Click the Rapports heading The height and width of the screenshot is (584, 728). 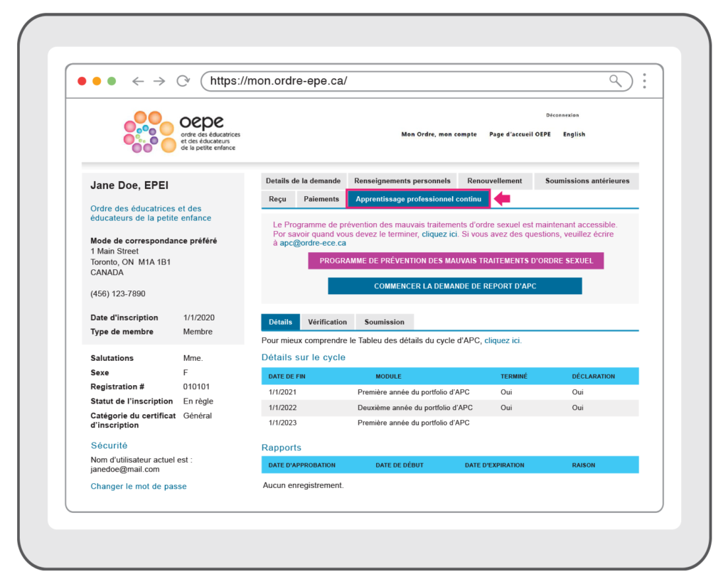tap(282, 448)
